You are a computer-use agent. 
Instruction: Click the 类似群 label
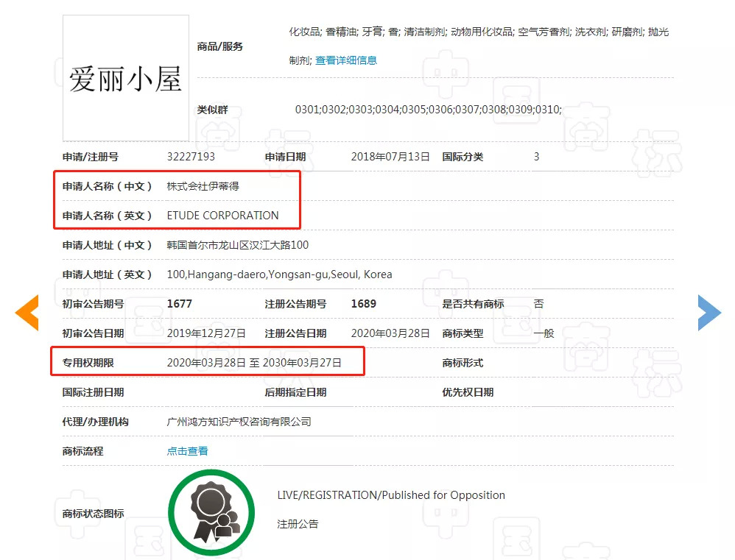pos(212,110)
